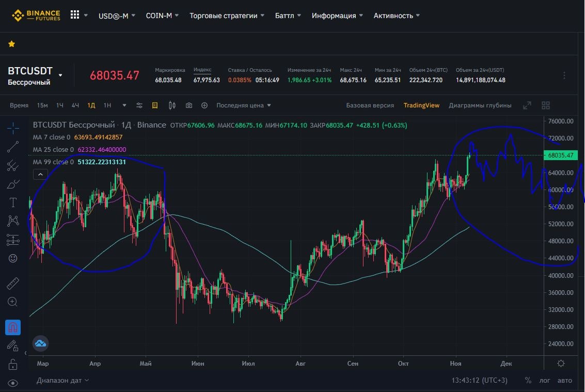Open the Диапазон дат selector

pyautogui.click(x=62, y=381)
